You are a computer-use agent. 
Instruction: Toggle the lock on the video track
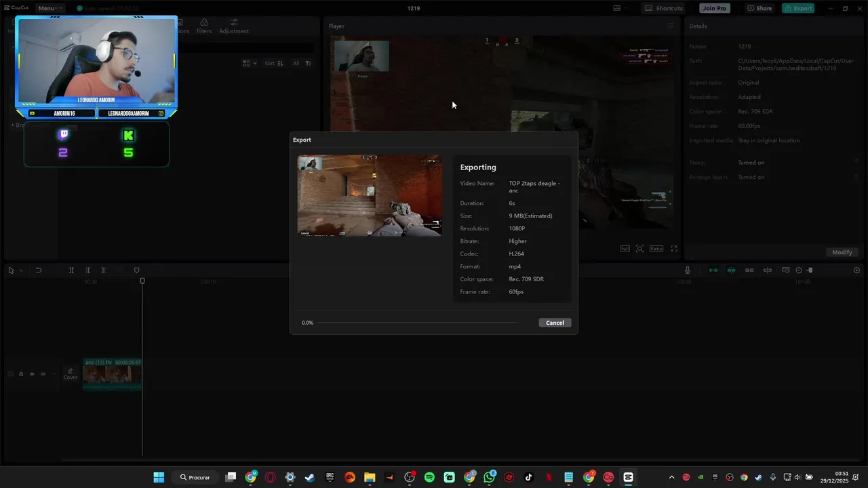coord(21,374)
